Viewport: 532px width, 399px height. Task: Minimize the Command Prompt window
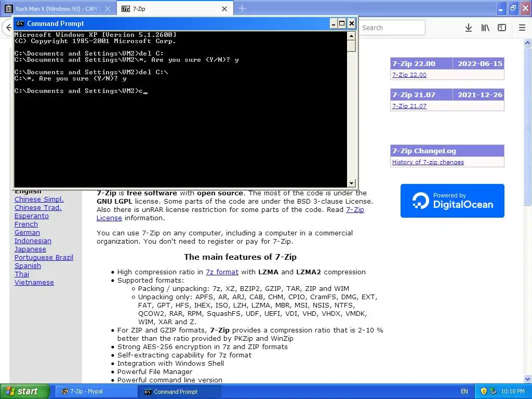pyautogui.click(x=333, y=23)
